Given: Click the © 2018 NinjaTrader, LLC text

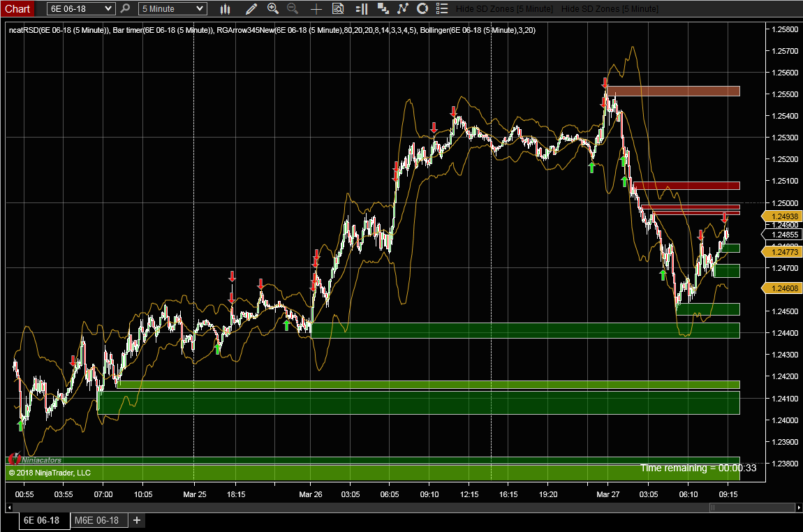Looking at the screenshot, I should [x=50, y=473].
